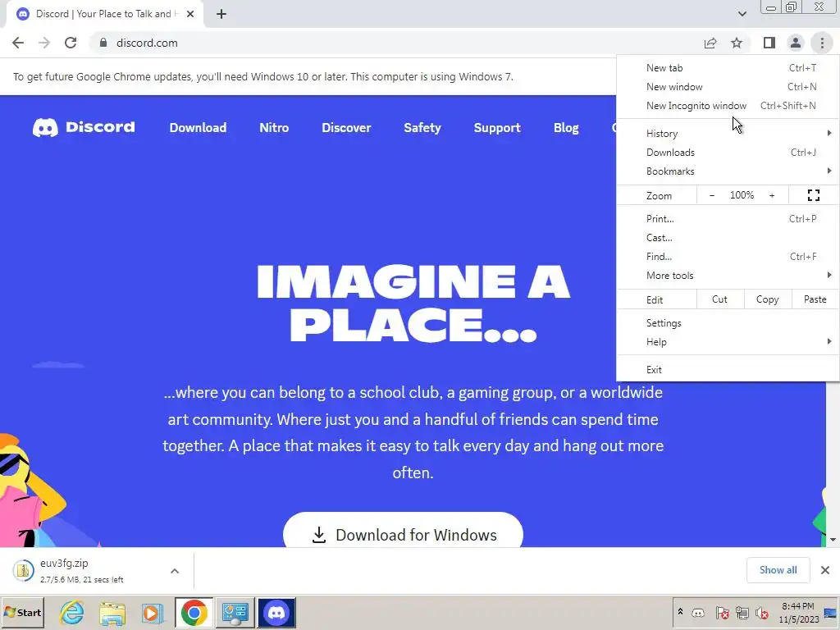This screenshot has height=630, width=840.
Task: Open Settings from the Chrome menu
Action: tap(728, 323)
